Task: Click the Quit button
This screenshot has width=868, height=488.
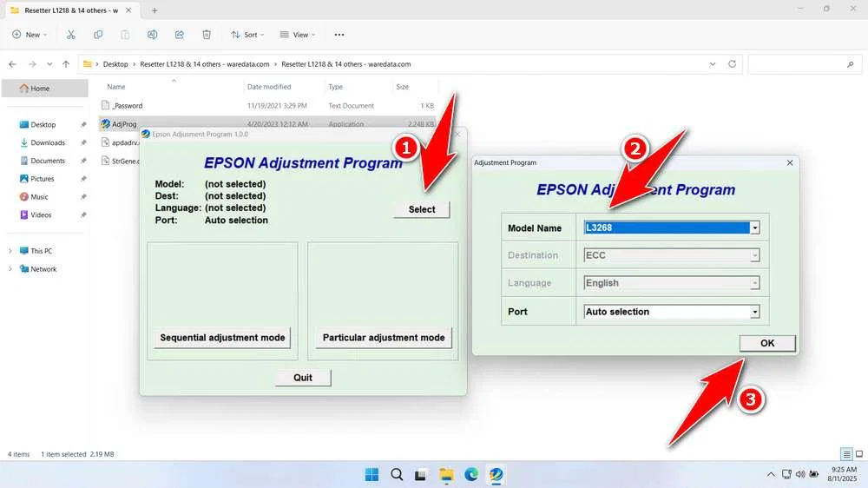Action: click(303, 377)
